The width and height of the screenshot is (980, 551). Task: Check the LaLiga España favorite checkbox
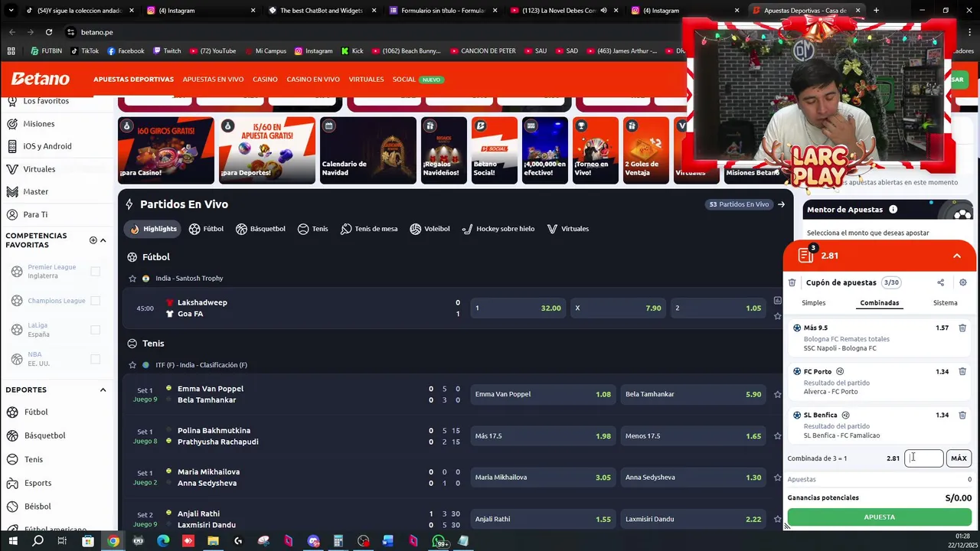(95, 330)
